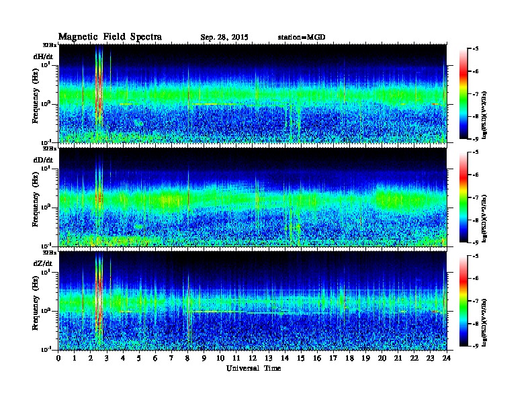The width and height of the screenshot is (532, 411).
Task: Click the 'dD/dt' panel label
Action: (x=43, y=160)
